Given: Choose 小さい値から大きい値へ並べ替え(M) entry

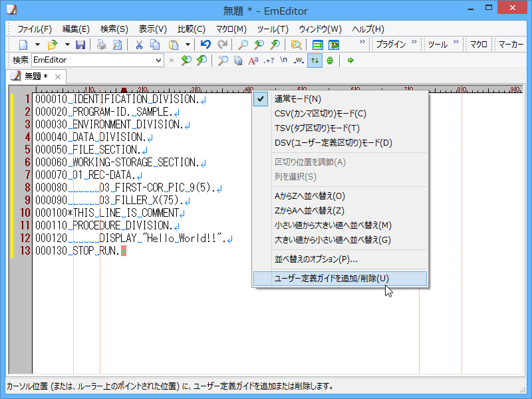Looking at the screenshot, I should point(340,225).
